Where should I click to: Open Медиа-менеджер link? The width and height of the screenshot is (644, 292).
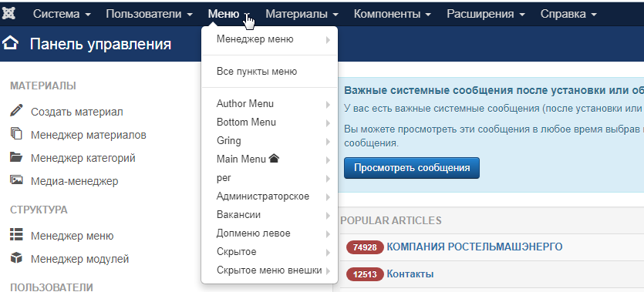pyautogui.click(x=74, y=181)
